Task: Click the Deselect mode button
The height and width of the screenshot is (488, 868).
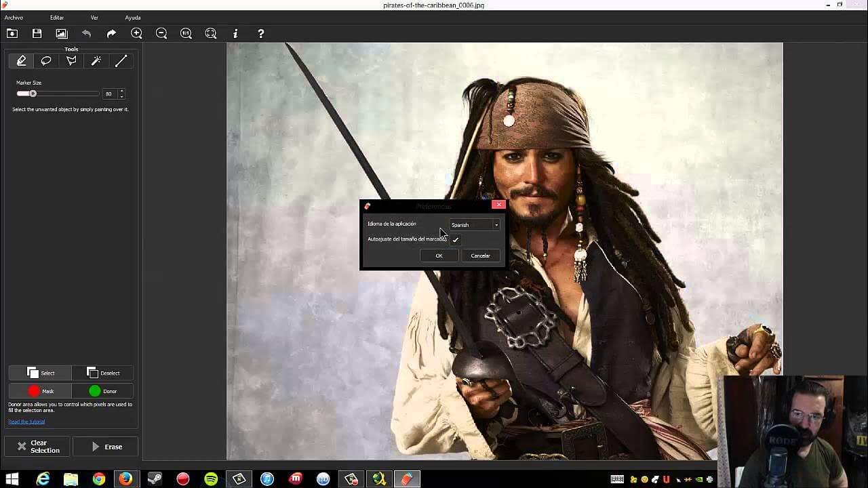Action: 102,373
